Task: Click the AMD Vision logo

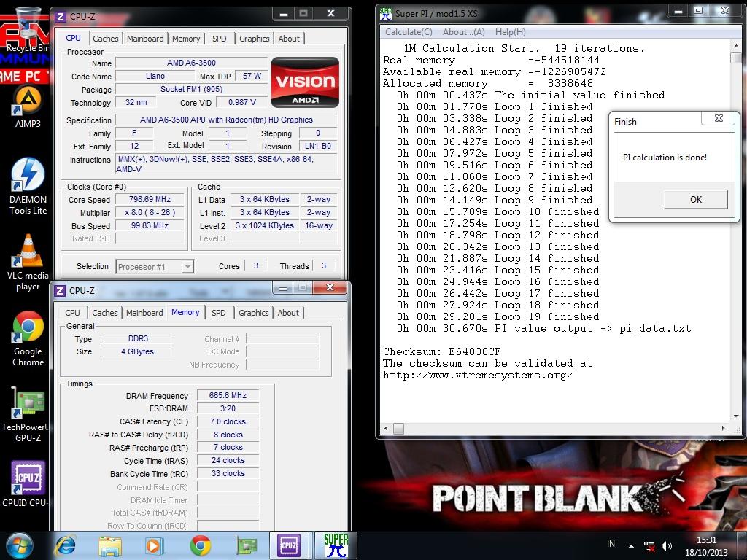Action: pyautogui.click(x=305, y=82)
